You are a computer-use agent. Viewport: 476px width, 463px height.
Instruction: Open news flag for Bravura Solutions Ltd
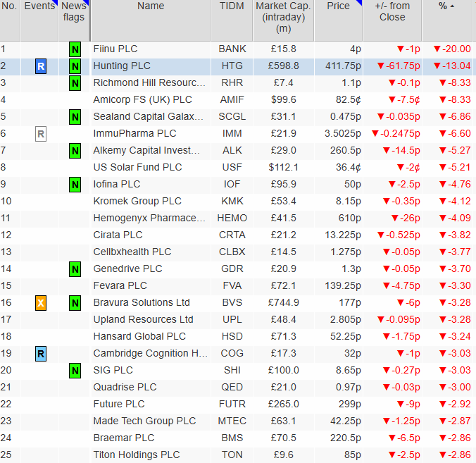click(75, 303)
